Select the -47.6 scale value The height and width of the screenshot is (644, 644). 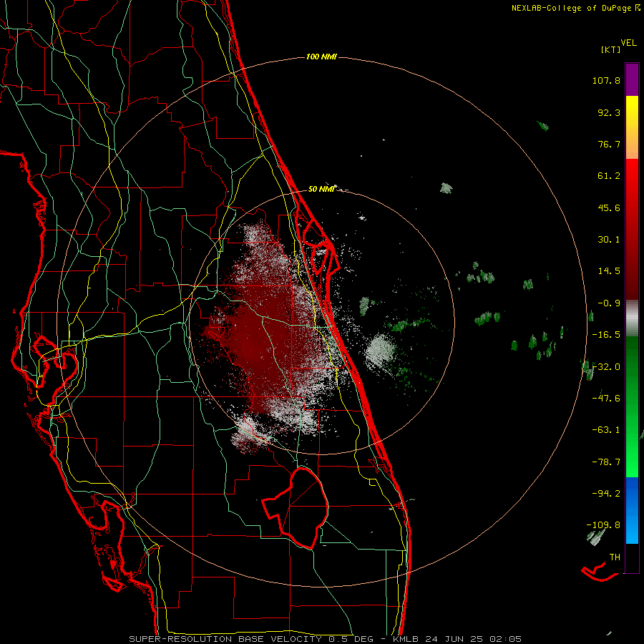click(x=606, y=399)
